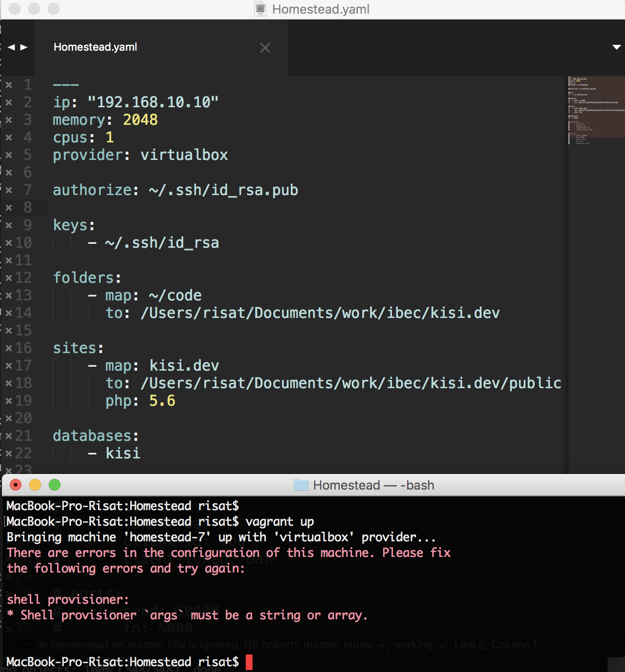
Task: Click the gutter x mark on line 2
Action: pyautogui.click(x=9, y=102)
